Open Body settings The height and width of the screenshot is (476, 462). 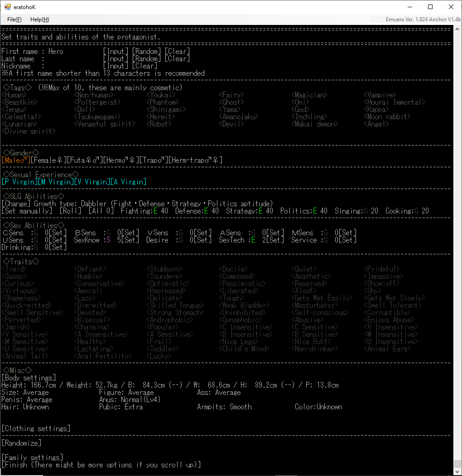tap(29, 378)
